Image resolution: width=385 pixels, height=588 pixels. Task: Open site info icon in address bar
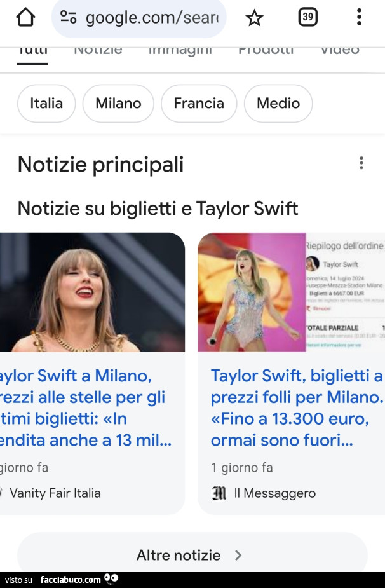(69, 18)
